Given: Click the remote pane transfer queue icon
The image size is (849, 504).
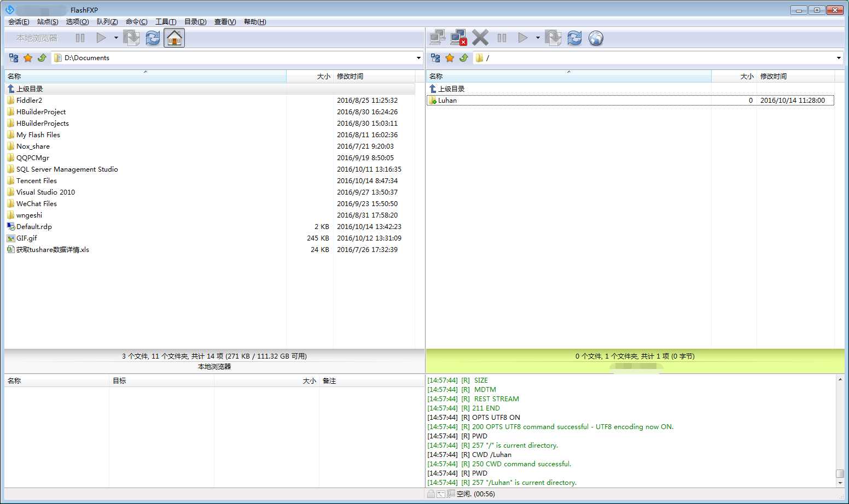Looking at the screenshot, I should click(x=553, y=38).
